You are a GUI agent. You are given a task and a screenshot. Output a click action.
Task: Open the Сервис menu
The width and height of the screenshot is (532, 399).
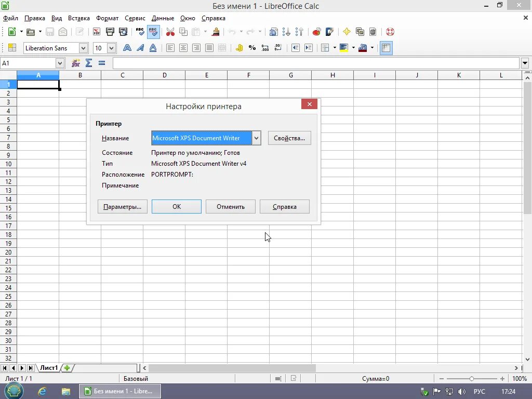[135, 18]
